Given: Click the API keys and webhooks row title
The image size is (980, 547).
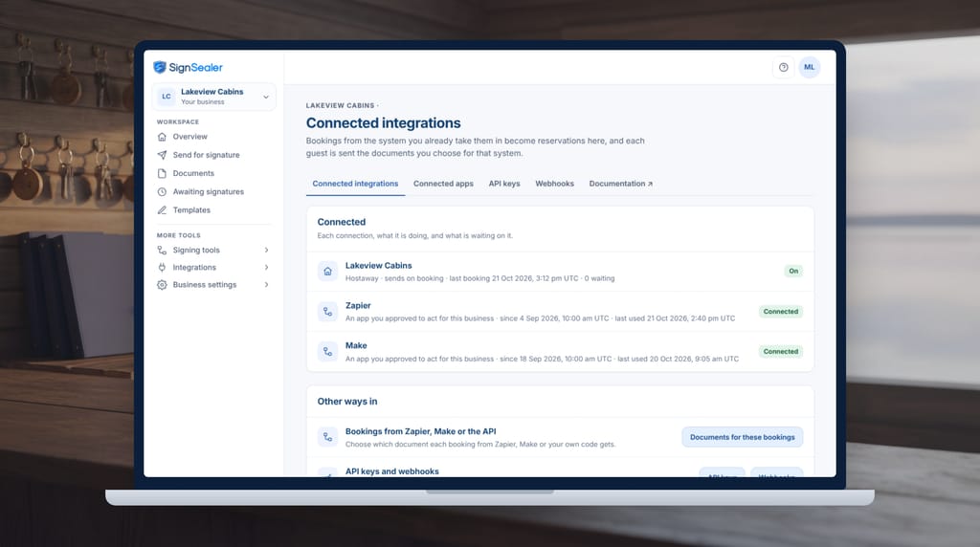Looking at the screenshot, I should tap(391, 471).
